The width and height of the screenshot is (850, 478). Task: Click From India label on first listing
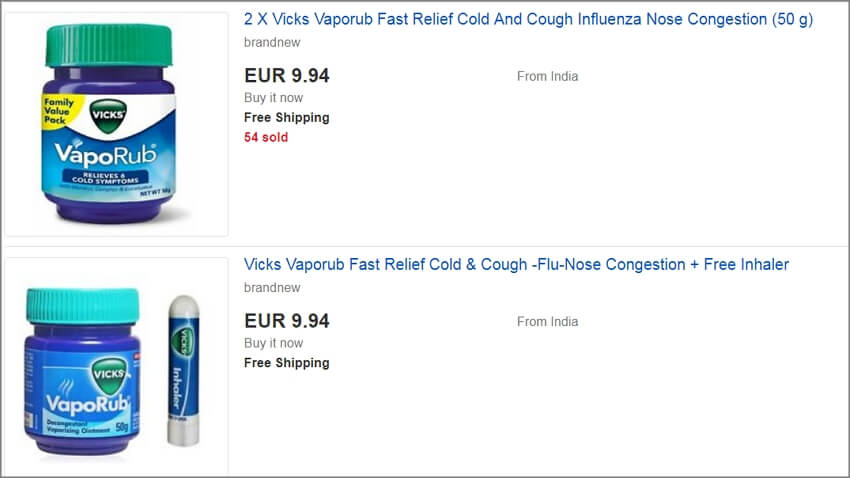547,76
